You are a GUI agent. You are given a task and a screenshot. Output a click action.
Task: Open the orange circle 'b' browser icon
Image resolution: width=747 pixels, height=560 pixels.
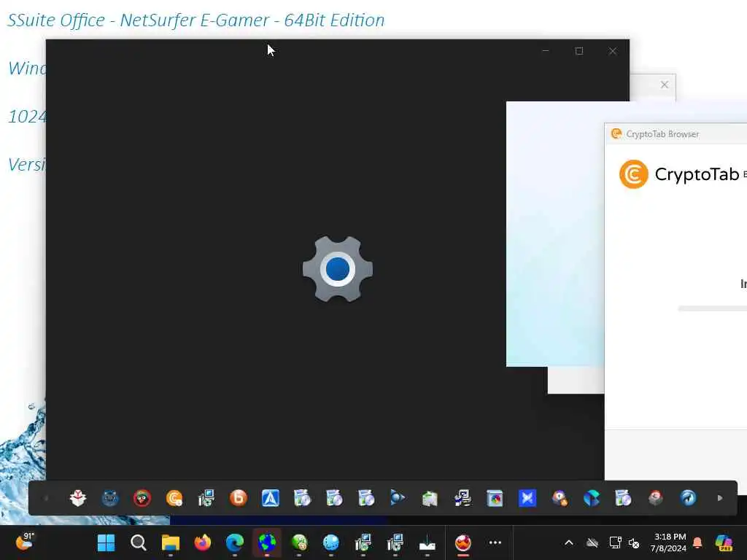239,498
